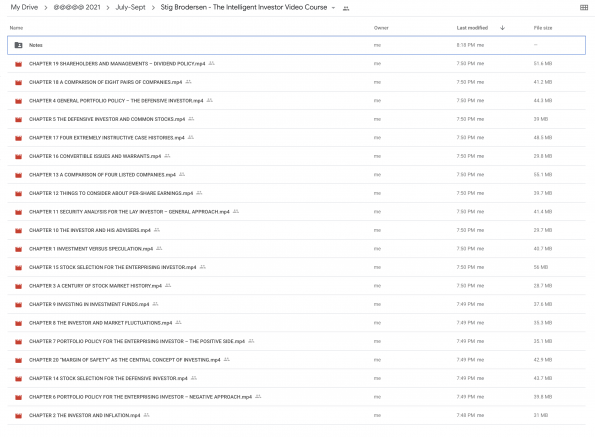Click video icon for Chapter 14 file
The width and height of the screenshot is (595, 437).
18,379
